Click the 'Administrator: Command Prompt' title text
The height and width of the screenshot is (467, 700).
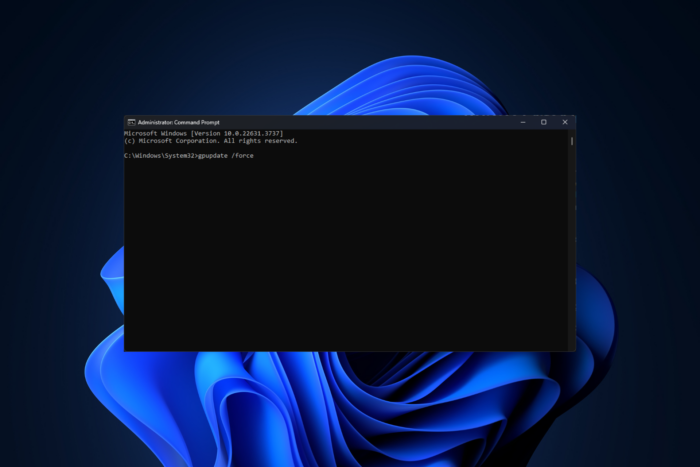pyautogui.click(x=179, y=122)
